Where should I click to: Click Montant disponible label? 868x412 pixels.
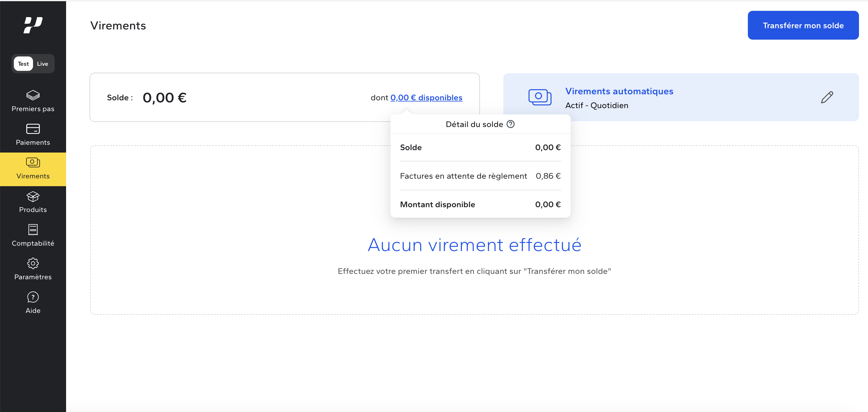[437, 204]
